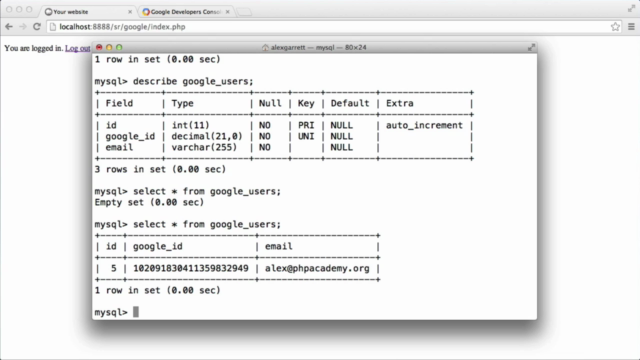Click the int(11) type cell
This screenshot has width=640, height=360.
click(x=190, y=125)
